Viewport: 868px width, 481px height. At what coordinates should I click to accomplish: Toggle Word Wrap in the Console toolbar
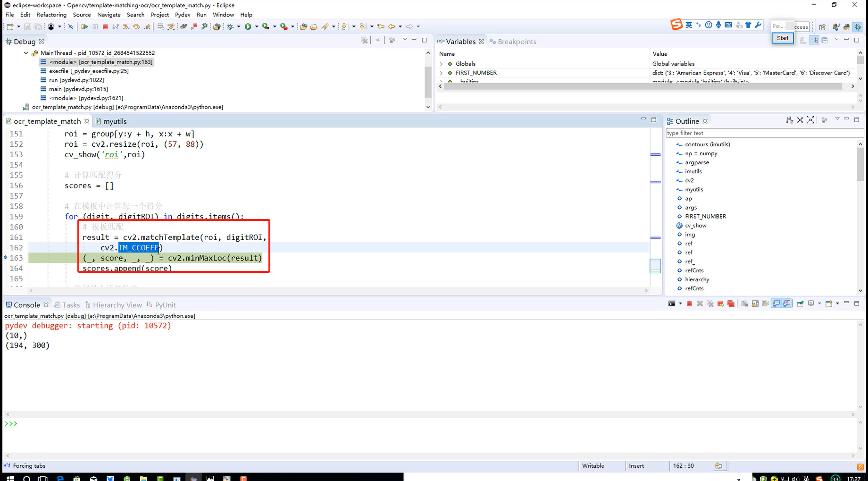765,304
